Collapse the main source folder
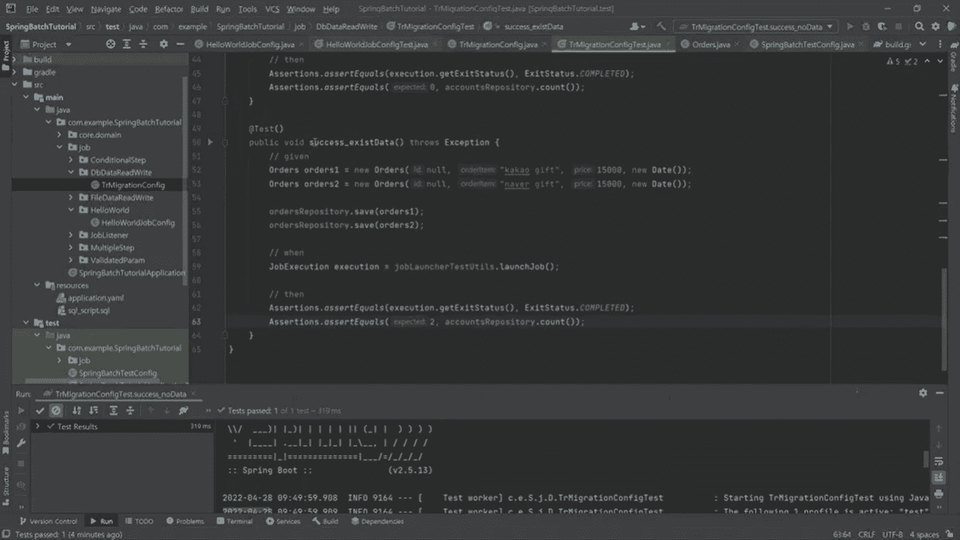This screenshot has height=540, width=960. pyautogui.click(x=26, y=97)
